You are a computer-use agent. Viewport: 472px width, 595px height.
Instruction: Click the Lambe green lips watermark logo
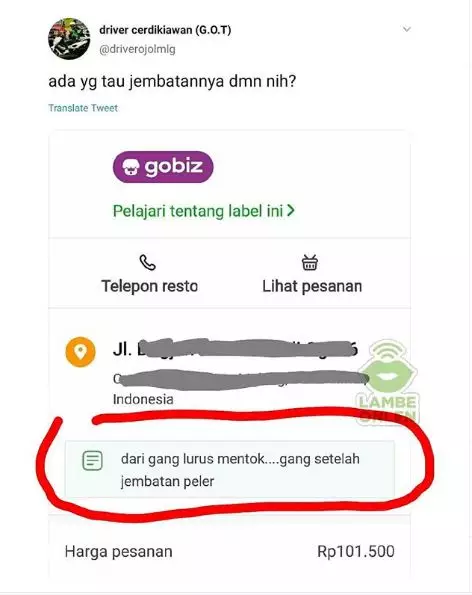coord(387,381)
